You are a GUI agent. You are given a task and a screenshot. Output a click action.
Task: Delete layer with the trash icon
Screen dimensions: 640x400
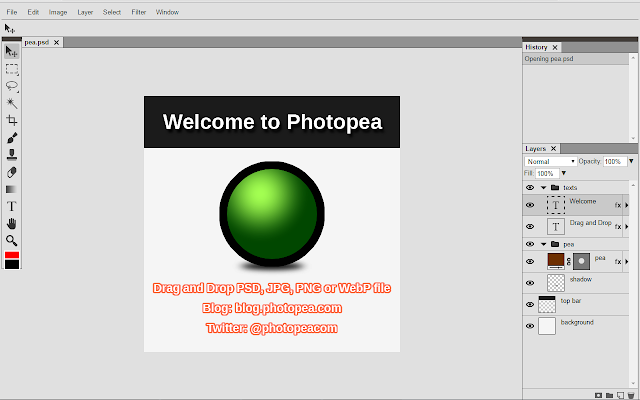(631, 395)
